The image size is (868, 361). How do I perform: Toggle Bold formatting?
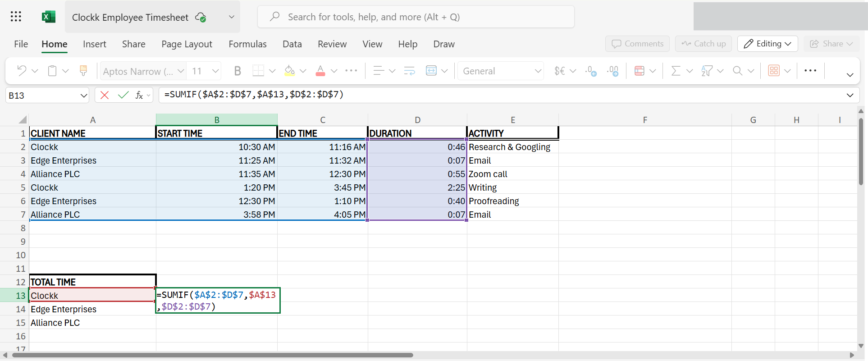(238, 71)
